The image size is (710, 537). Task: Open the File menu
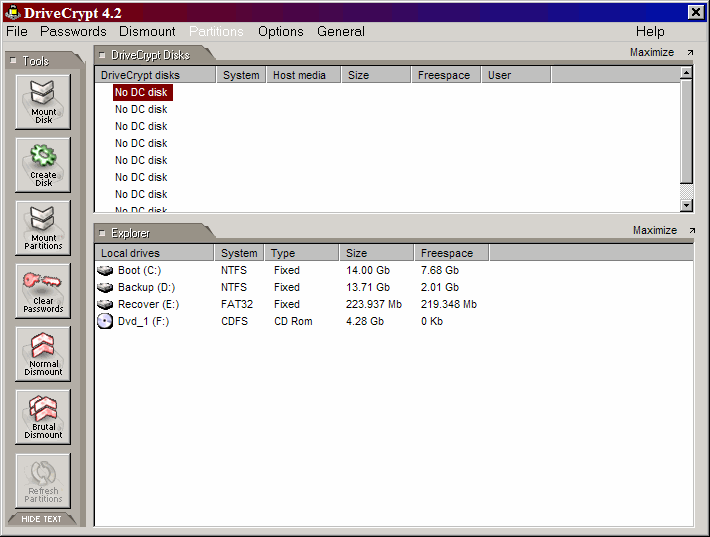17,31
